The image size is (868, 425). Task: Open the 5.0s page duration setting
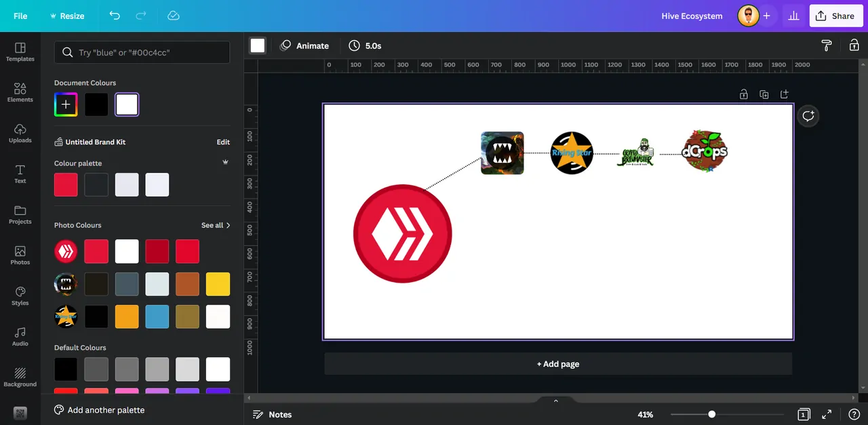[x=365, y=45]
